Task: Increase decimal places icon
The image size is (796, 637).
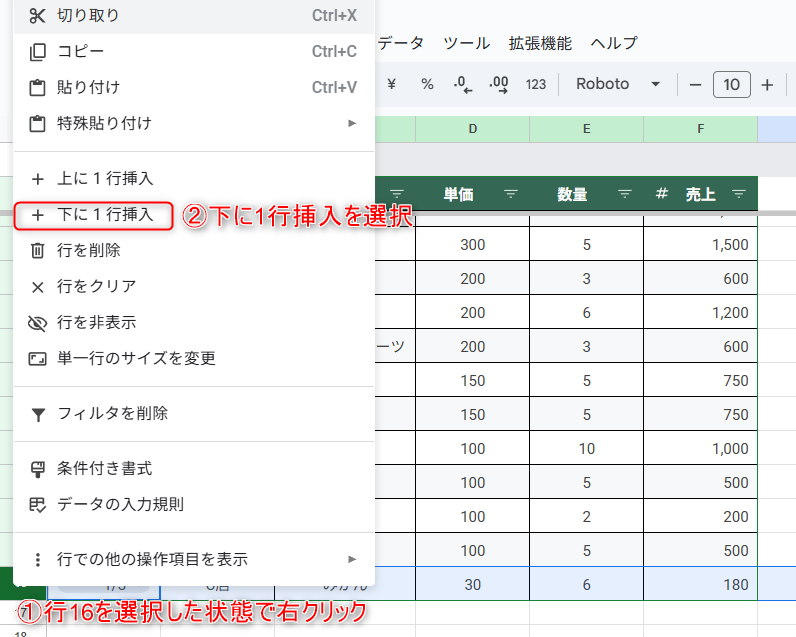Action: tap(498, 85)
